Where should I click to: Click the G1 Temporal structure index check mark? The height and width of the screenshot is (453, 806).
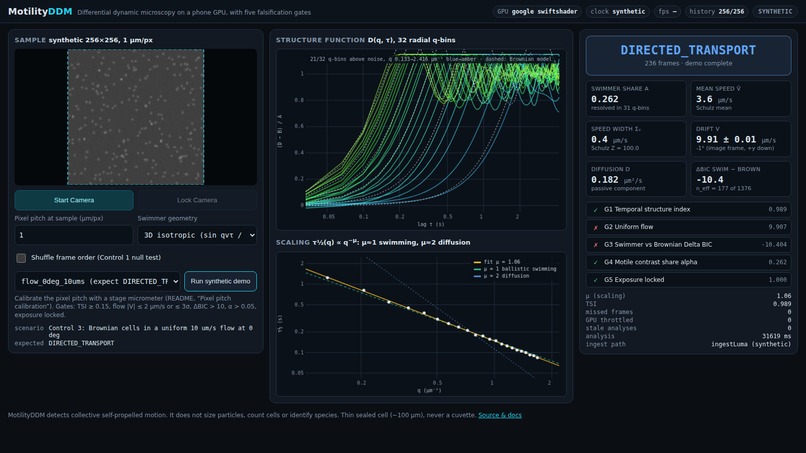tap(595, 210)
